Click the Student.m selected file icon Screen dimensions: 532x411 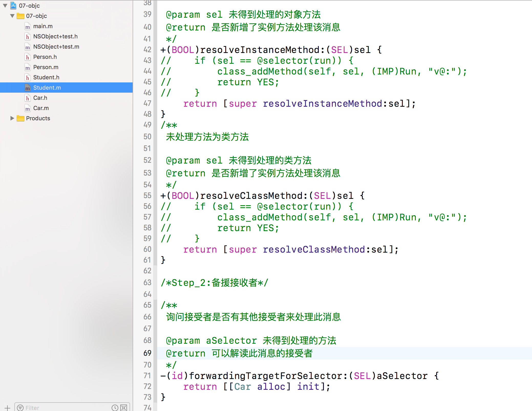(28, 88)
